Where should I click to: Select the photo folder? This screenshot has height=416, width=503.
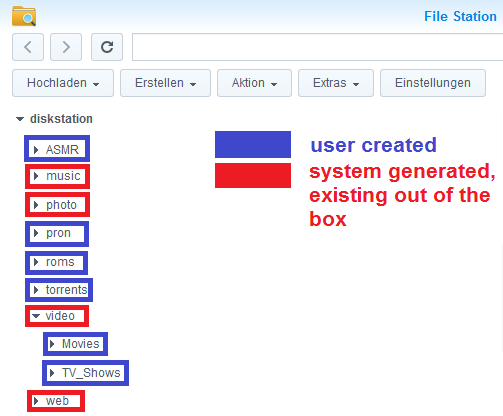click(x=61, y=205)
